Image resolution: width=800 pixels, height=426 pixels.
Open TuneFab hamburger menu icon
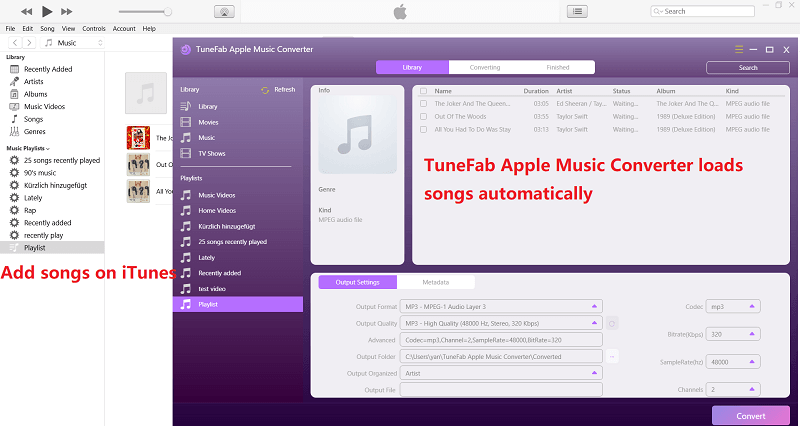[739, 49]
